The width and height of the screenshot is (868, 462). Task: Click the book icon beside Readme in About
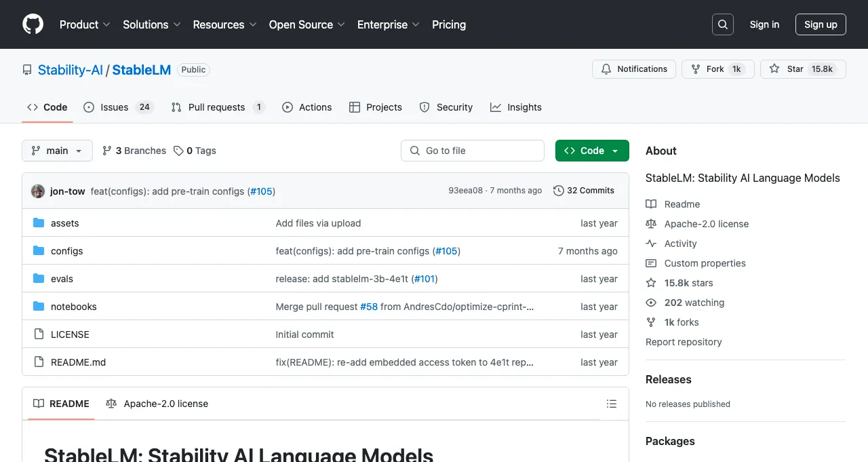point(651,204)
